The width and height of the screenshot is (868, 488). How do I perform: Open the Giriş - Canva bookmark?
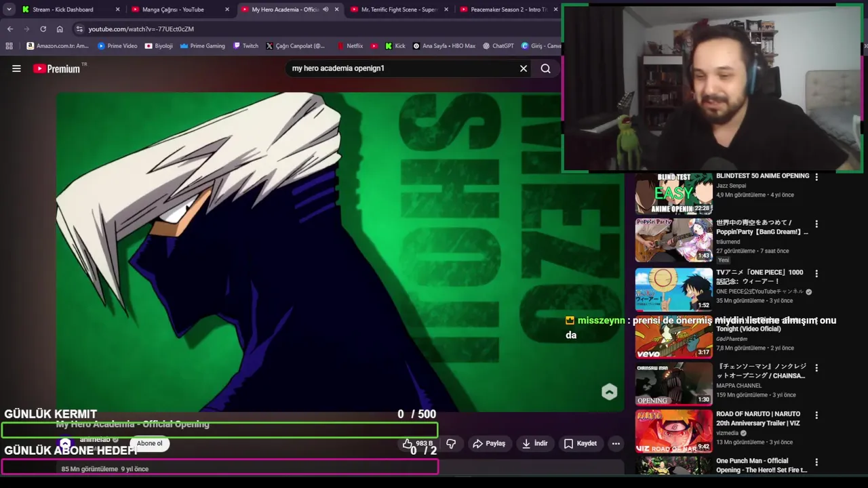(541, 46)
